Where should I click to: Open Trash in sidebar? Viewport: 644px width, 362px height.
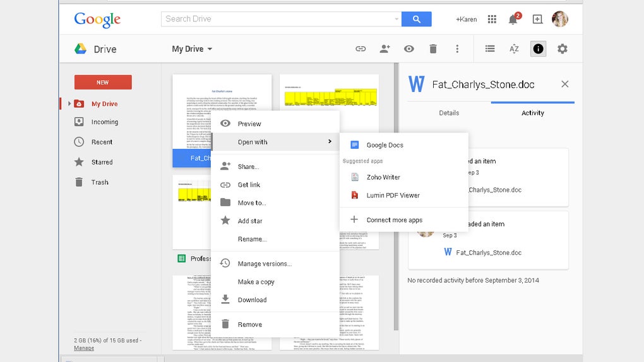pyautogui.click(x=100, y=182)
